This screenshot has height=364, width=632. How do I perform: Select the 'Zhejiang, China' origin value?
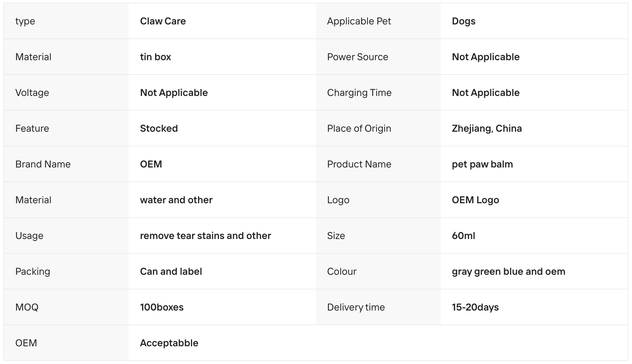tap(486, 129)
